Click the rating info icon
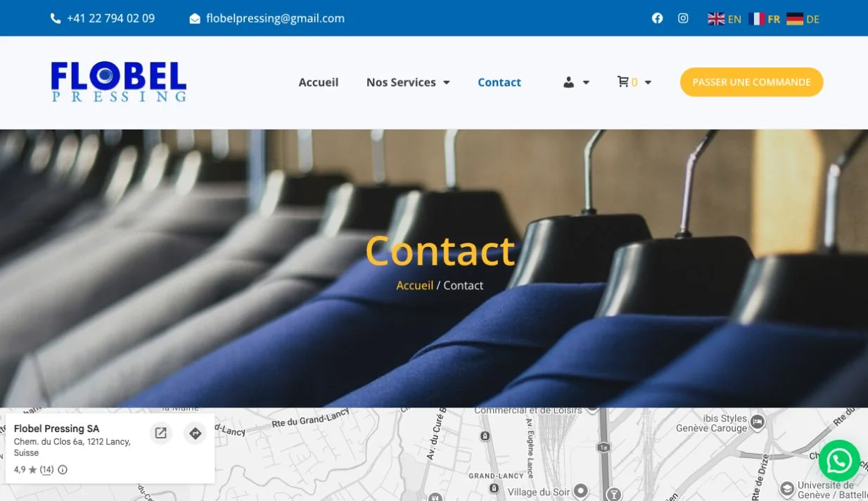Screen dimensions: 868x501 63,469
